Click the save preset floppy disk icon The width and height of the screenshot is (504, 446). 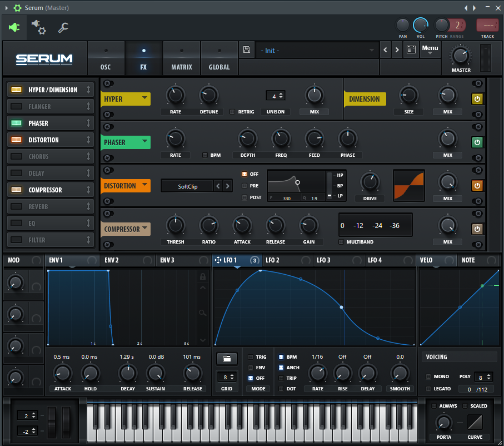click(247, 49)
